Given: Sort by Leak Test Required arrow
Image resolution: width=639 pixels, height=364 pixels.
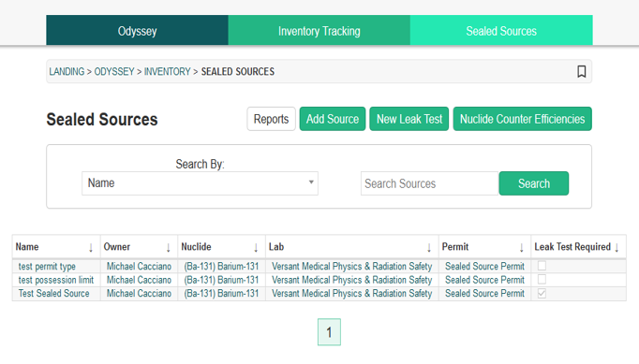Looking at the screenshot, I should 617,248.
